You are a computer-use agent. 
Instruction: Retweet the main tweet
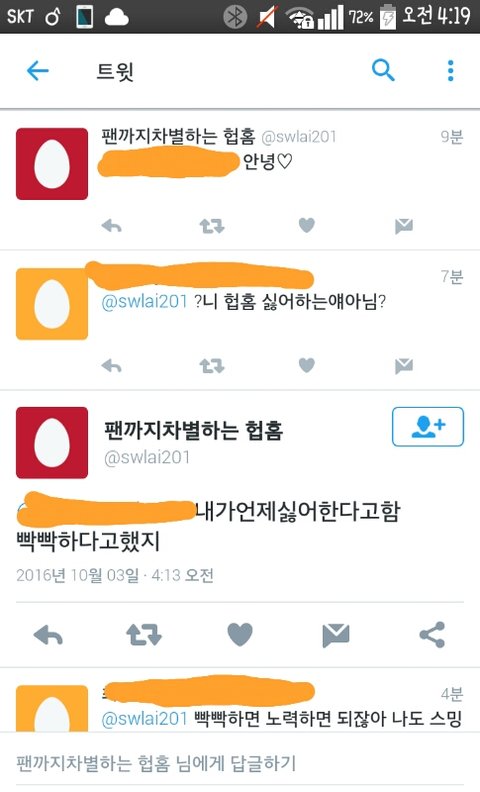144,635
